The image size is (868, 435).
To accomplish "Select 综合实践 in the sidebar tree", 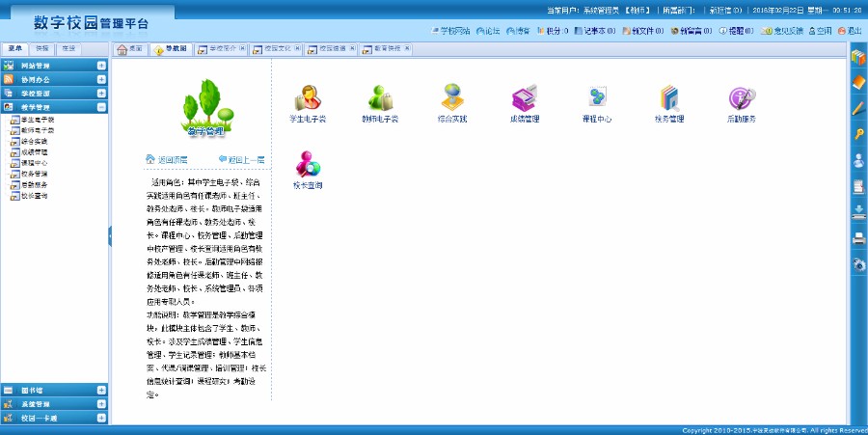I will coord(35,142).
